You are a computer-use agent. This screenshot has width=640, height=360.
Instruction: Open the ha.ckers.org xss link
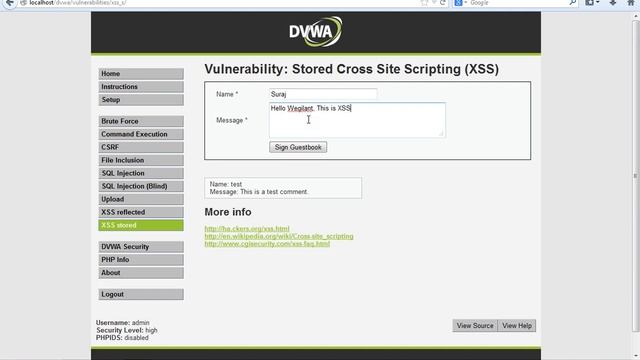click(247, 229)
